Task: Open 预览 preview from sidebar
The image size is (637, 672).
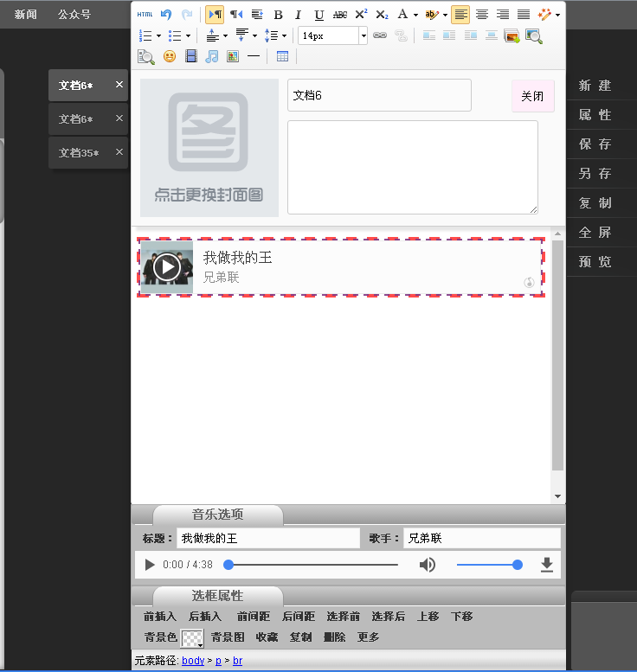Action: pyautogui.click(x=595, y=261)
